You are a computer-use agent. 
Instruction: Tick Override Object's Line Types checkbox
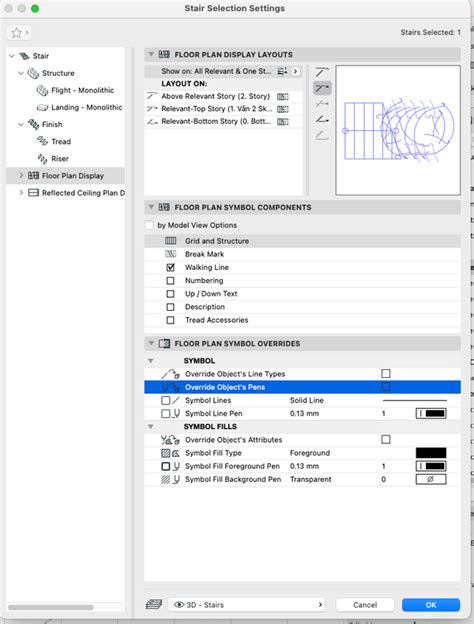tap(386, 373)
